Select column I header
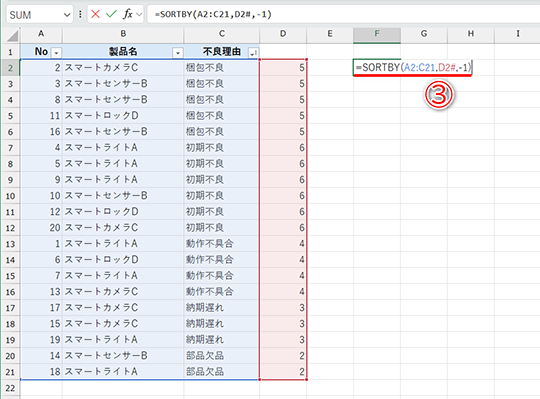 click(518, 34)
